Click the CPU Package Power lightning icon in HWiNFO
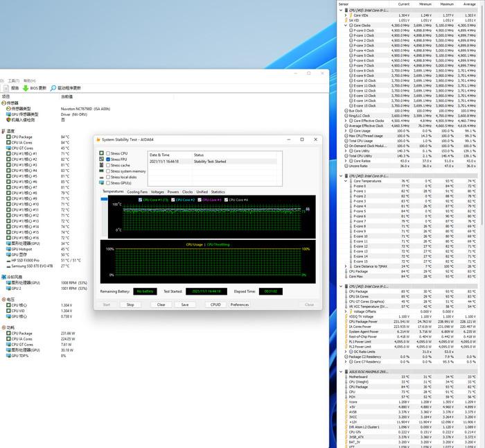 [x=346, y=321]
